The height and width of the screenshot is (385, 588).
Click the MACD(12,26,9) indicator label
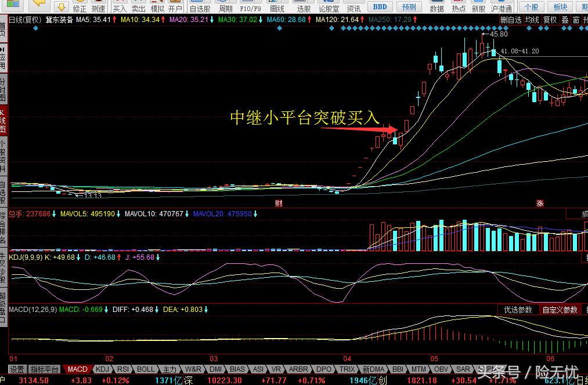click(33, 310)
